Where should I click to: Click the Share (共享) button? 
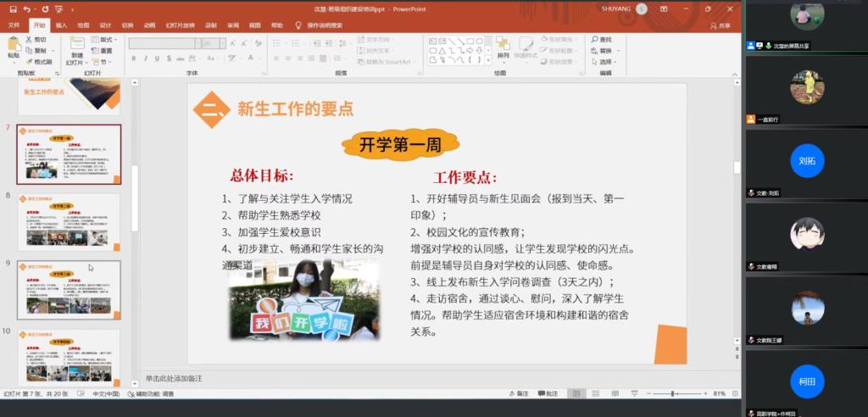pos(721,25)
